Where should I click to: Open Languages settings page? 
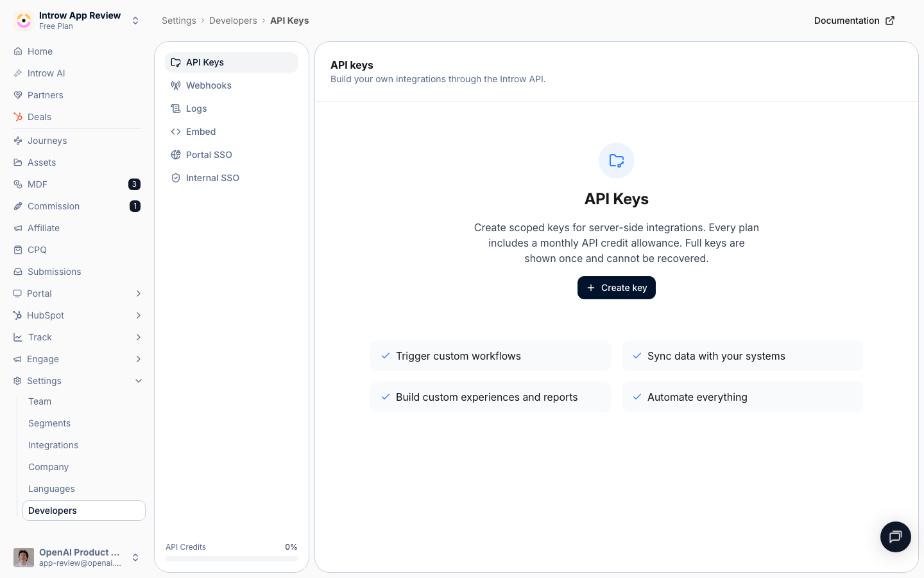point(84,489)
